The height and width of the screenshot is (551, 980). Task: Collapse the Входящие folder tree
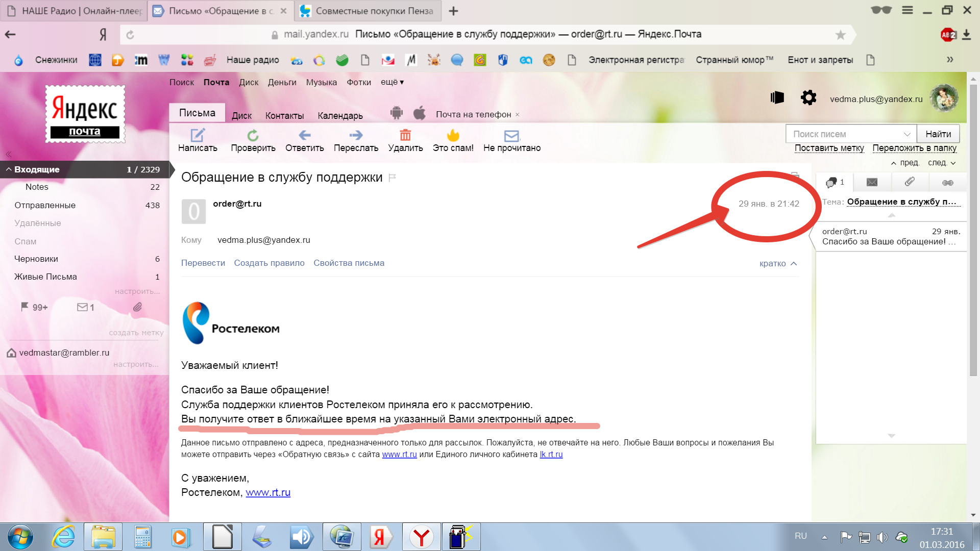tap(9, 169)
